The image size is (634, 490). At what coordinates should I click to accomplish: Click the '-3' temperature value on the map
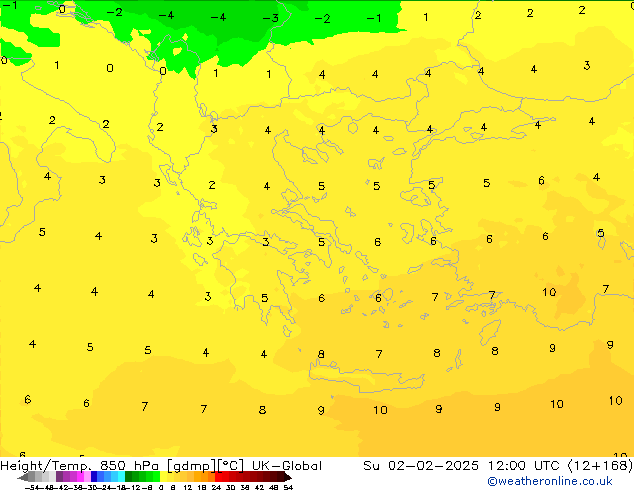coord(271,18)
